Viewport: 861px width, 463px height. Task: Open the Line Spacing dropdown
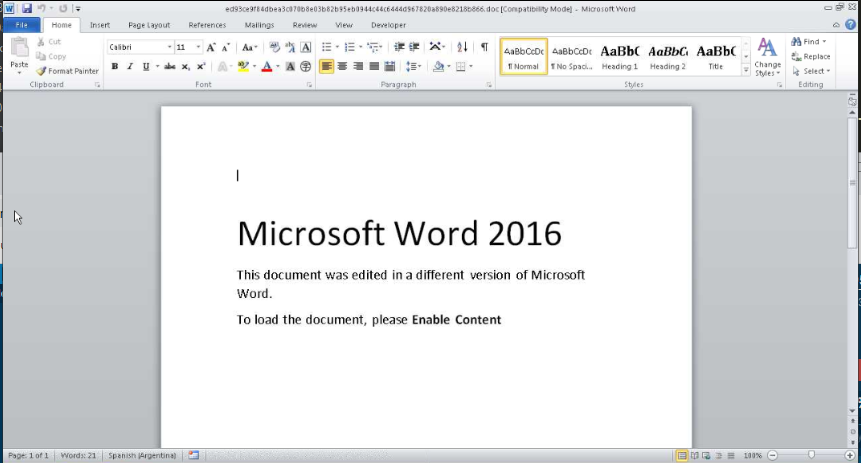click(413, 66)
